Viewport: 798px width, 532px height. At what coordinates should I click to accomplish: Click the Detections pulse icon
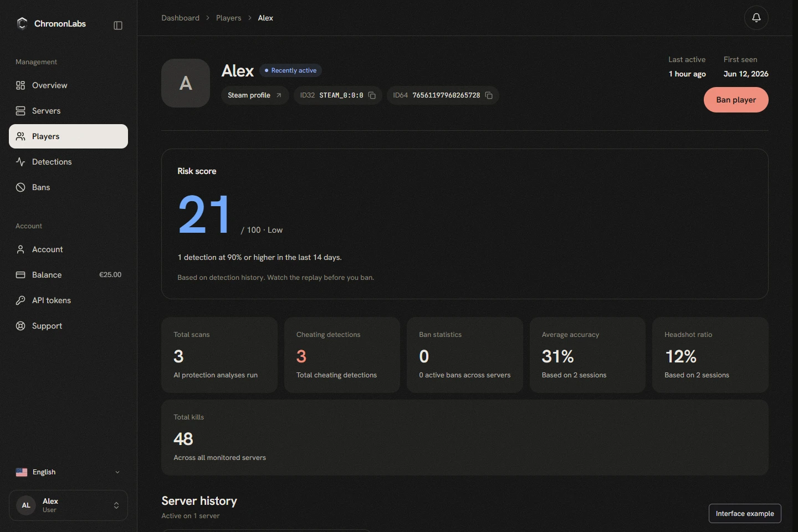(x=21, y=162)
